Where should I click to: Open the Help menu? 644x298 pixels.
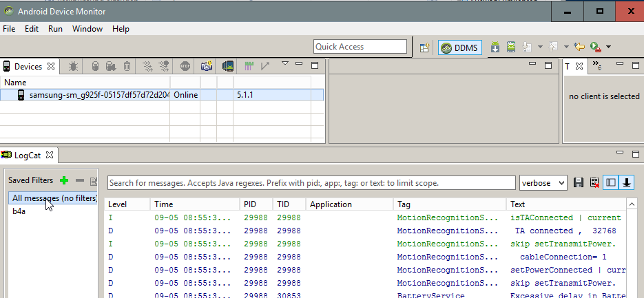click(121, 29)
